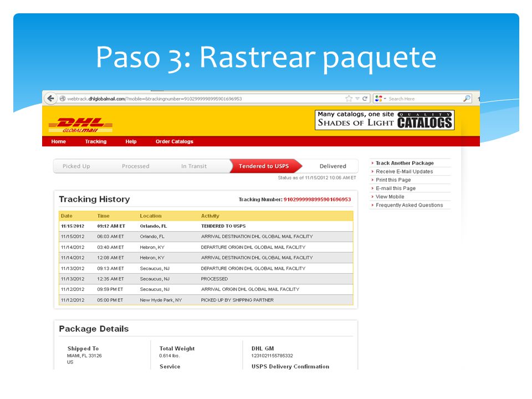Click the View Mobile link
532x399 pixels.
390,197
